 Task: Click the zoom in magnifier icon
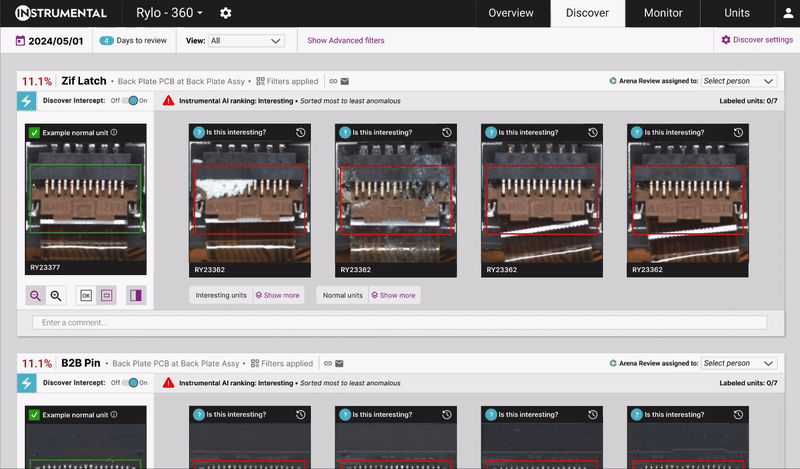[x=56, y=295]
